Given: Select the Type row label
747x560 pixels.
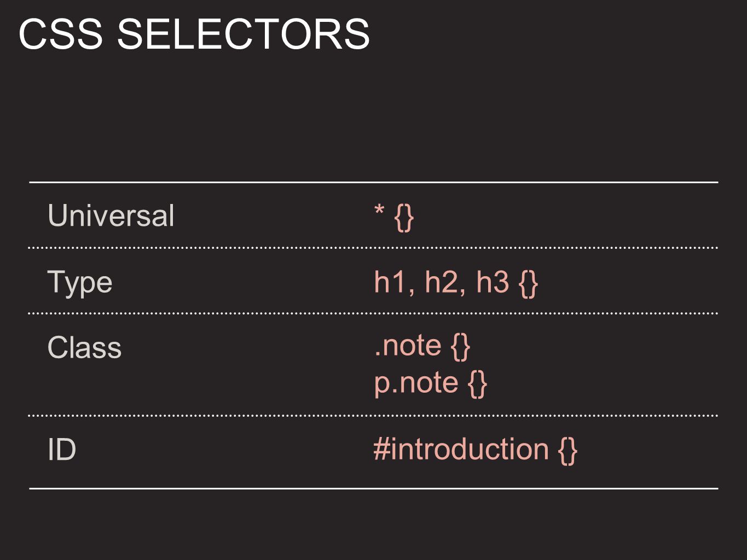Looking at the screenshot, I should (80, 283).
